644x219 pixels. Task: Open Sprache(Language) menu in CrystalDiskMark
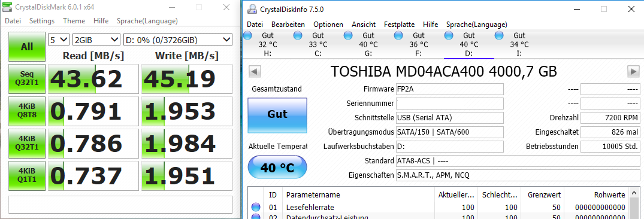(147, 21)
